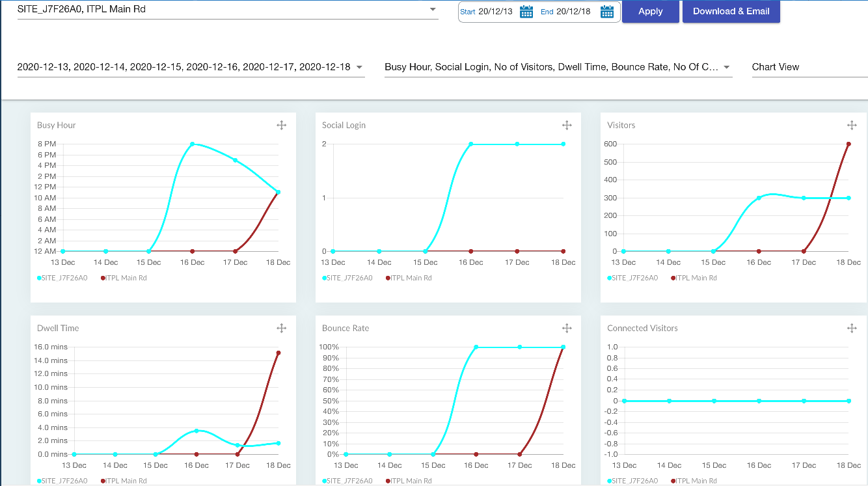This screenshot has height=486, width=868.
Task: Toggle ITPL Main Rd series in Visitors legend
Action: (x=694, y=278)
